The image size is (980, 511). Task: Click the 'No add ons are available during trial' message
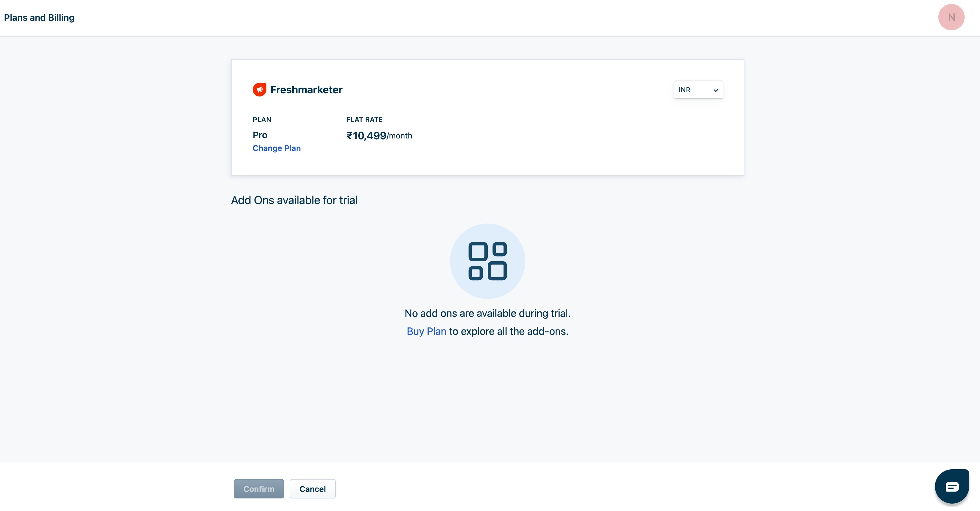[x=487, y=313]
